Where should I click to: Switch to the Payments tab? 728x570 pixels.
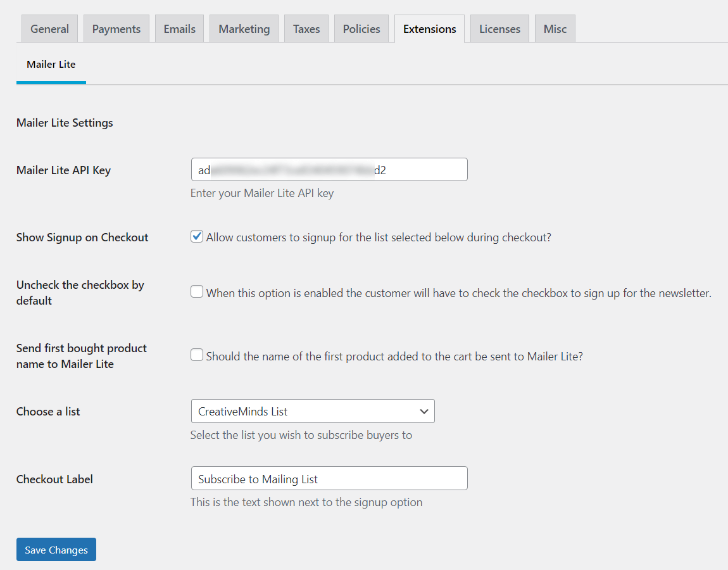pos(116,29)
